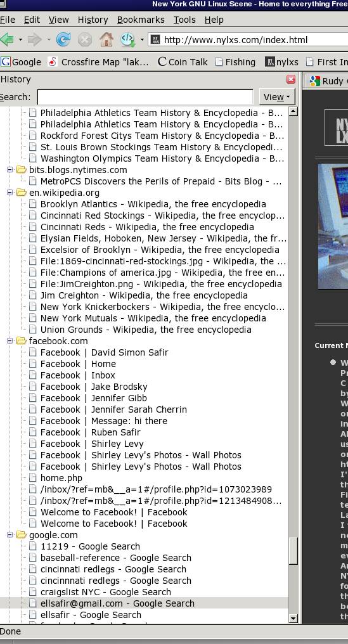Open the Bookmarks menu

(x=141, y=20)
